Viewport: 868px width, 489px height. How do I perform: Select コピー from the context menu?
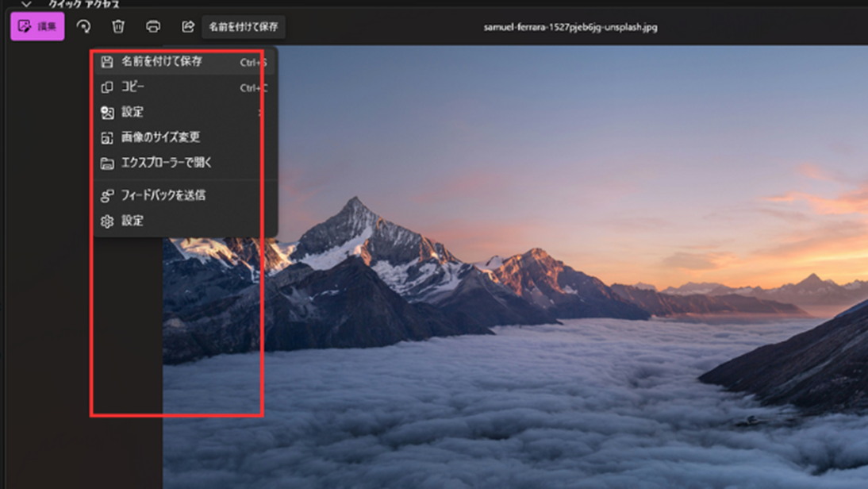pyautogui.click(x=133, y=87)
